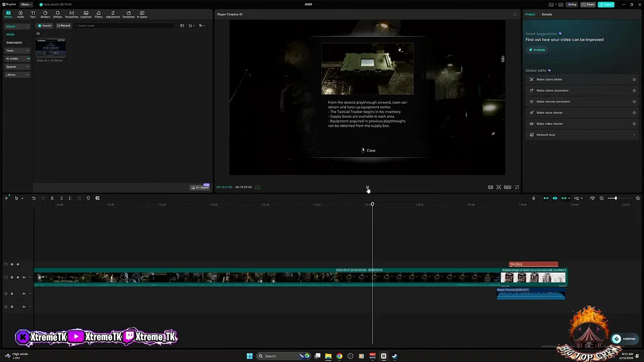This screenshot has width=644, height=362.
Task: Open the AI avatar panel
Action: (142, 14)
